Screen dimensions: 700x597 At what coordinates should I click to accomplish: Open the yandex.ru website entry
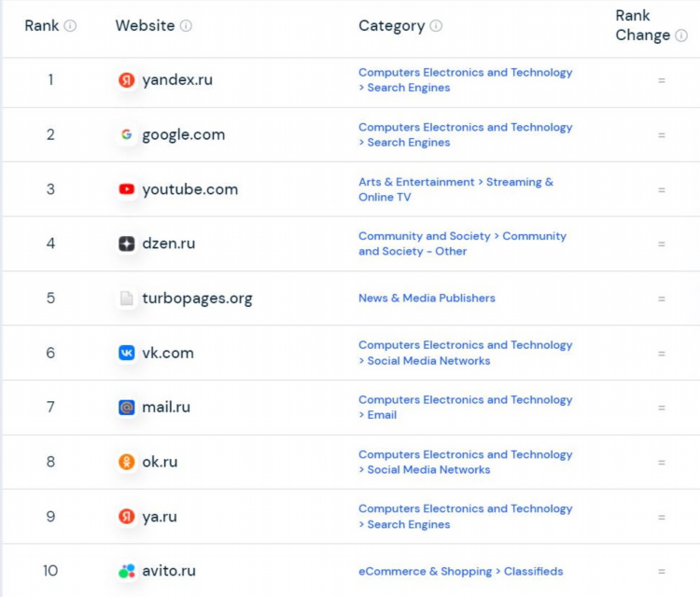click(177, 80)
